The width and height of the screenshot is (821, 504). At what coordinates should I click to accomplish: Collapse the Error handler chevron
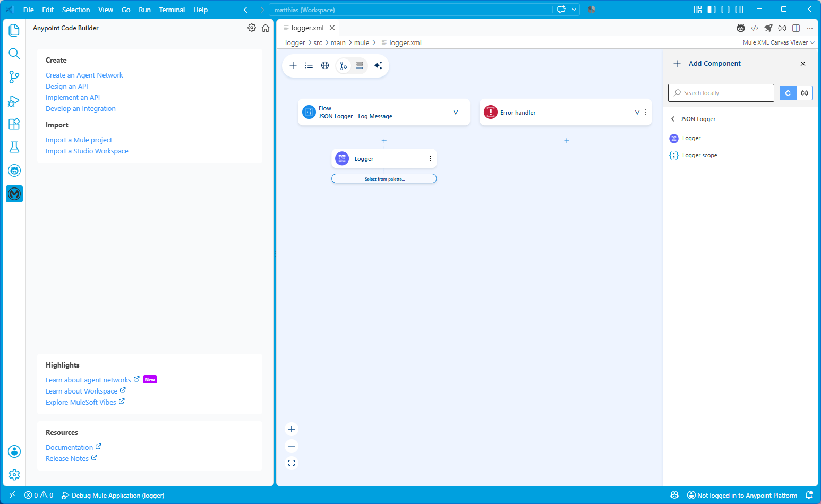637,113
